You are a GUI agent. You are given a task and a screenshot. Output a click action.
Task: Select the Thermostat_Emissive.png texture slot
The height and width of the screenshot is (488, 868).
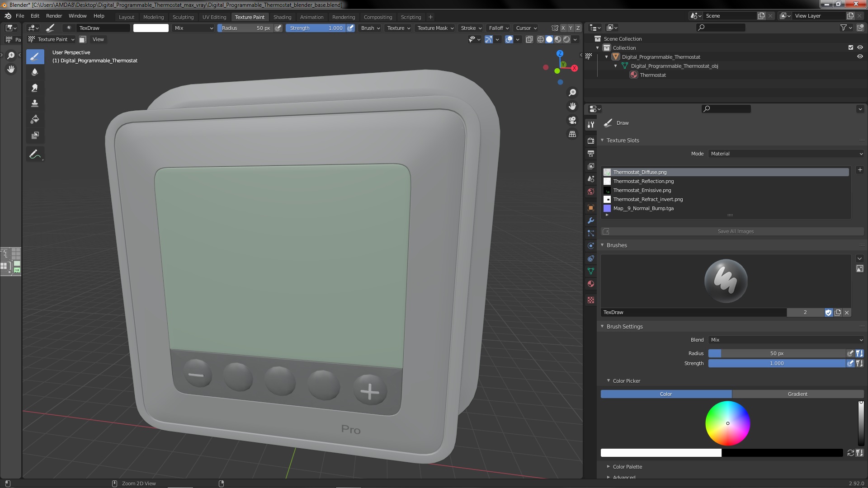(642, 190)
